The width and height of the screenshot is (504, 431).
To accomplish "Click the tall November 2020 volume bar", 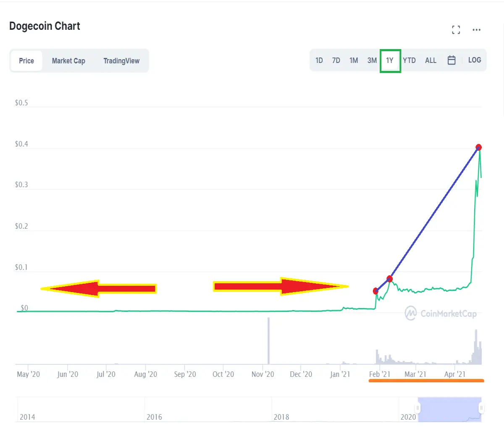I will 268,341.
